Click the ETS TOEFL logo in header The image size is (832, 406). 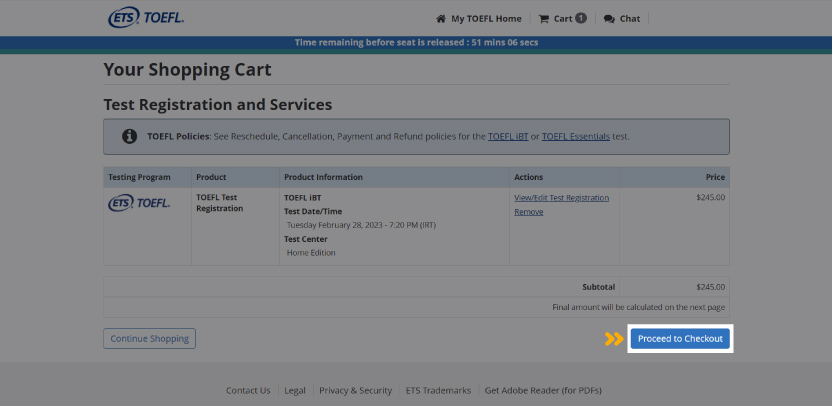[x=146, y=18]
